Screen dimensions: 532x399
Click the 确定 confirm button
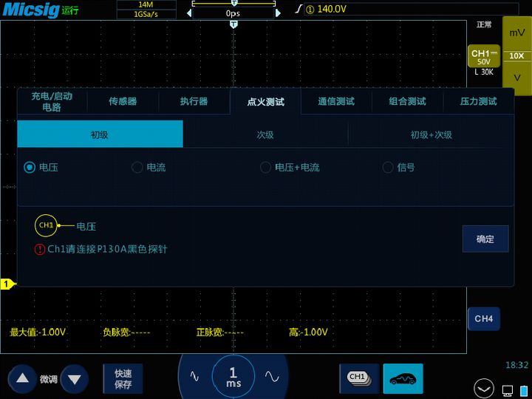click(485, 239)
